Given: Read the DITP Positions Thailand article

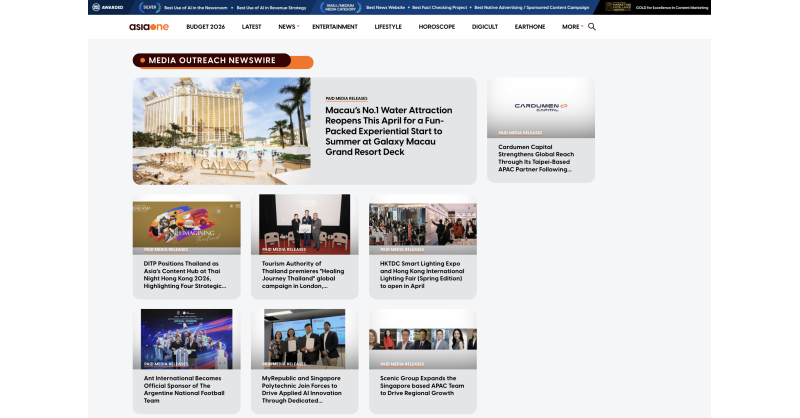Looking at the screenshot, I should click(x=186, y=275).
